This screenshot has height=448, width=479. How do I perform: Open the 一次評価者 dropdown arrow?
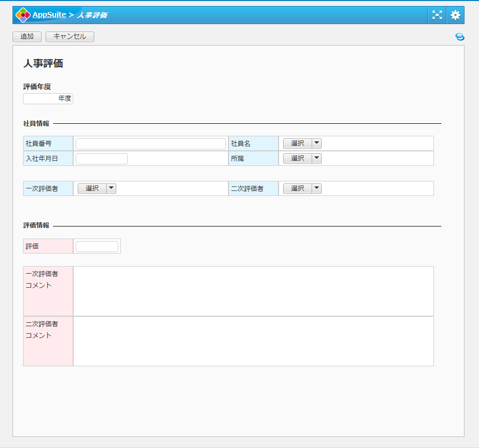111,189
